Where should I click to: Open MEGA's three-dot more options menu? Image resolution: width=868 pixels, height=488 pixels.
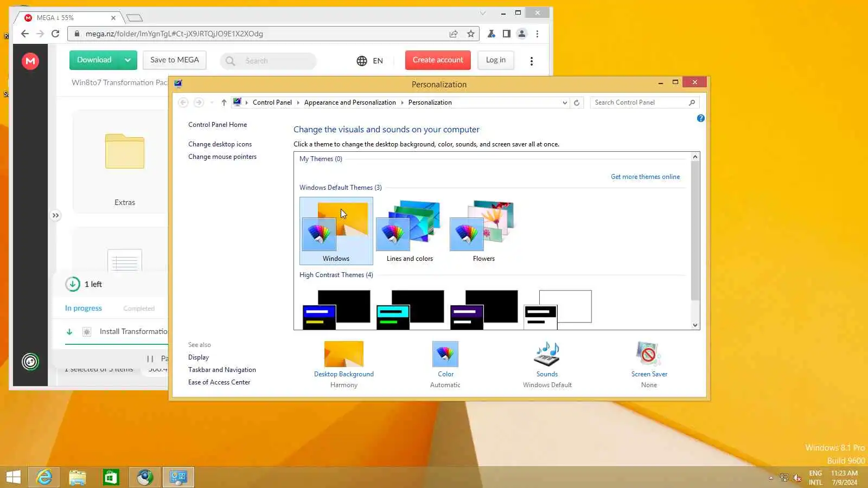(x=532, y=61)
